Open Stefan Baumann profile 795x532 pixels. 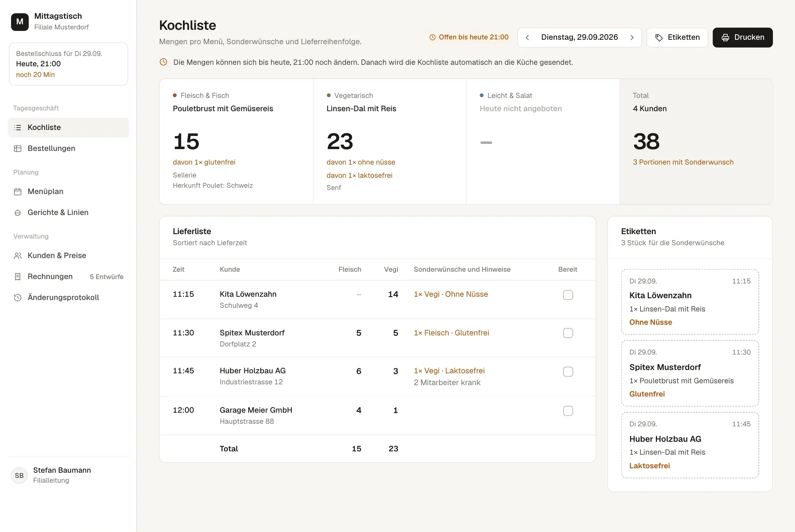pos(68,475)
